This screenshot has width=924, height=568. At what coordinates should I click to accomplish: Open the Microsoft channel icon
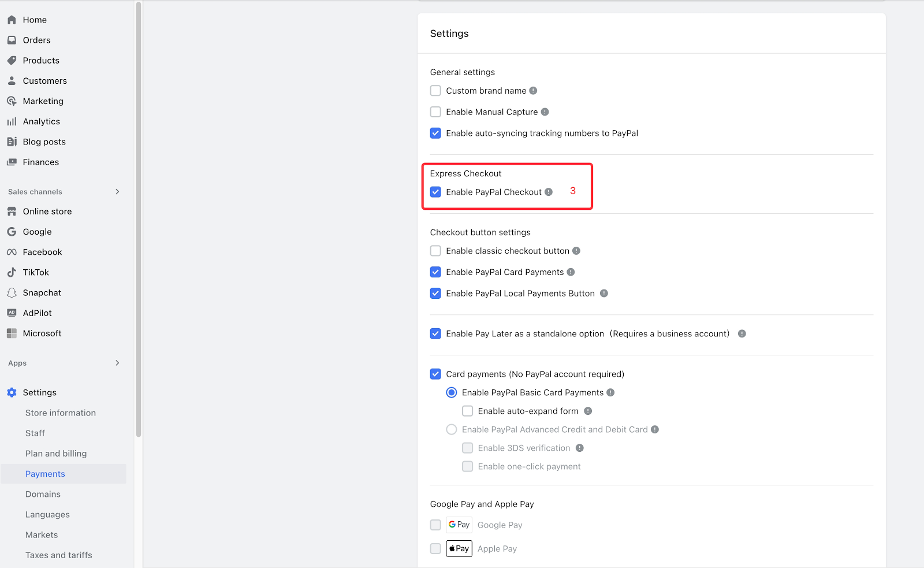tap(12, 333)
